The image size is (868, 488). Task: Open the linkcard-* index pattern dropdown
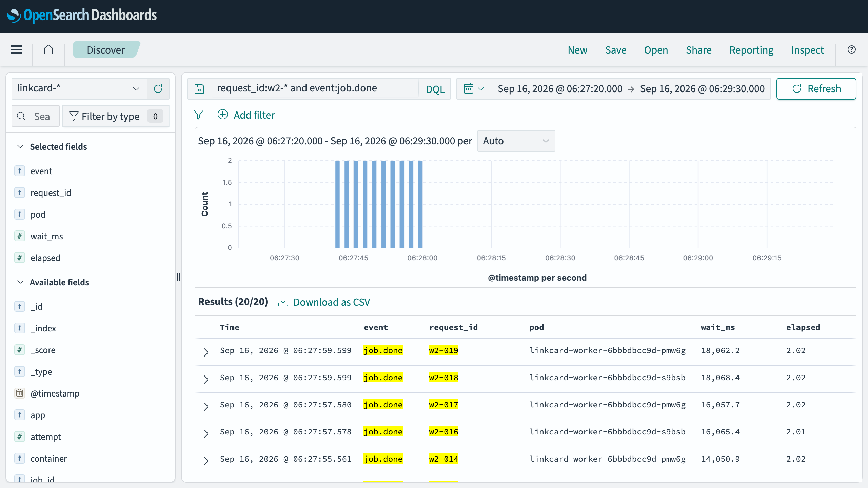tap(79, 88)
